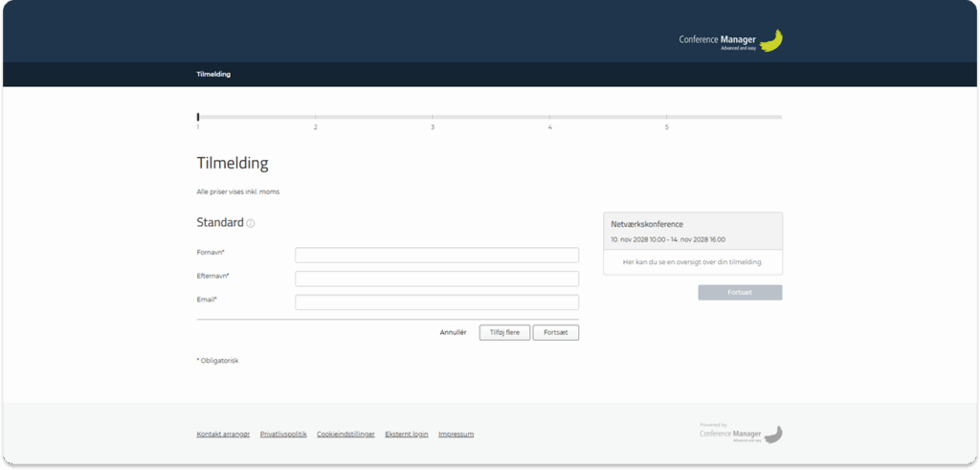Click the Annullér link

coord(453,332)
